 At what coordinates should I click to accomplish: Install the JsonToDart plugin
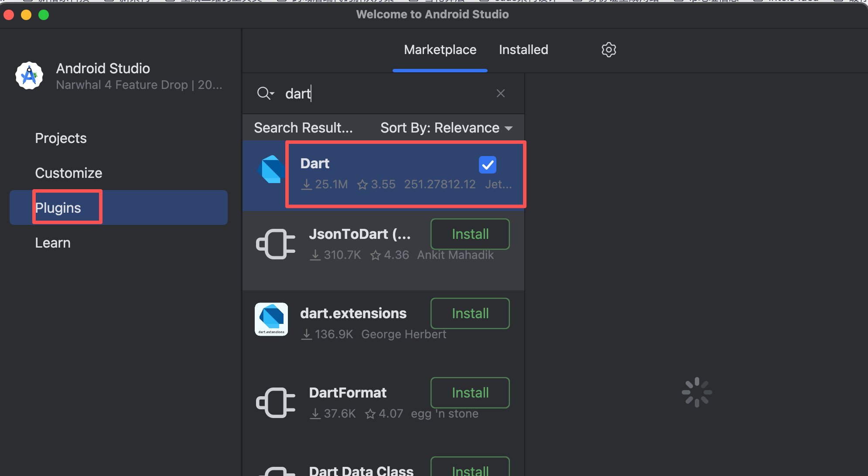click(470, 234)
